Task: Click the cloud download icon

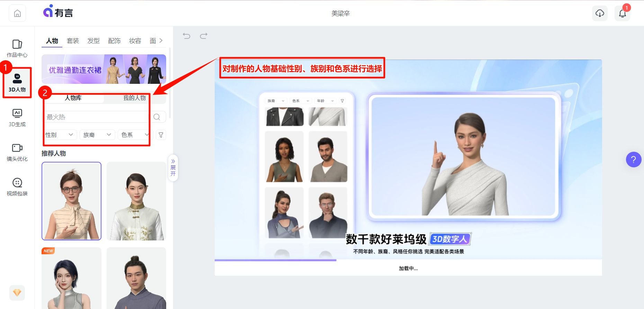Action: coord(600,14)
